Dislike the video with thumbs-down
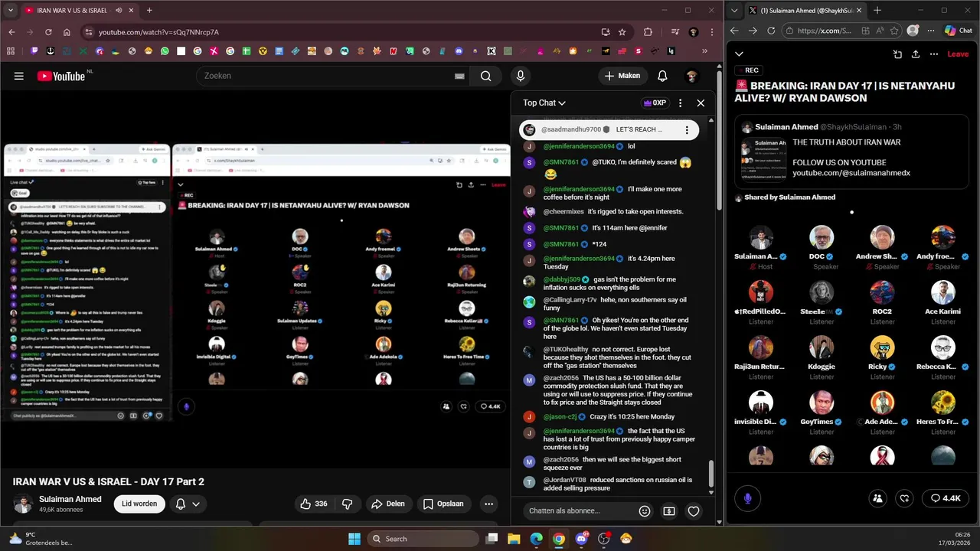This screenshot has width=980, height=551. pos(347,504)
